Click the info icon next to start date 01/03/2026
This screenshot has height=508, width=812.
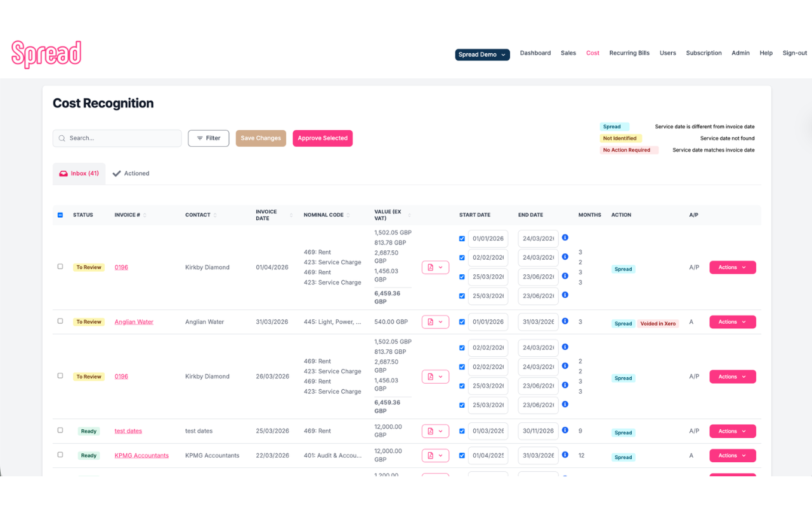click(x=565, y=431)
